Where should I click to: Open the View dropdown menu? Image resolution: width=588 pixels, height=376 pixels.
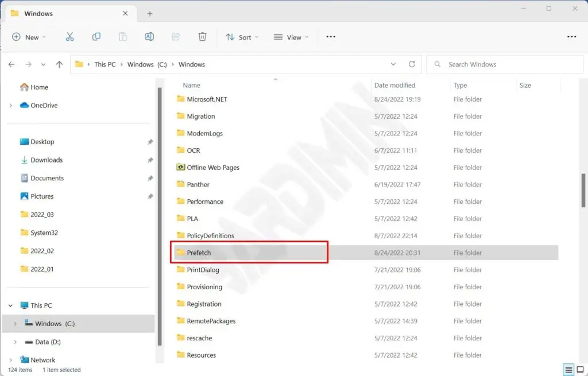tap(291, 37)
